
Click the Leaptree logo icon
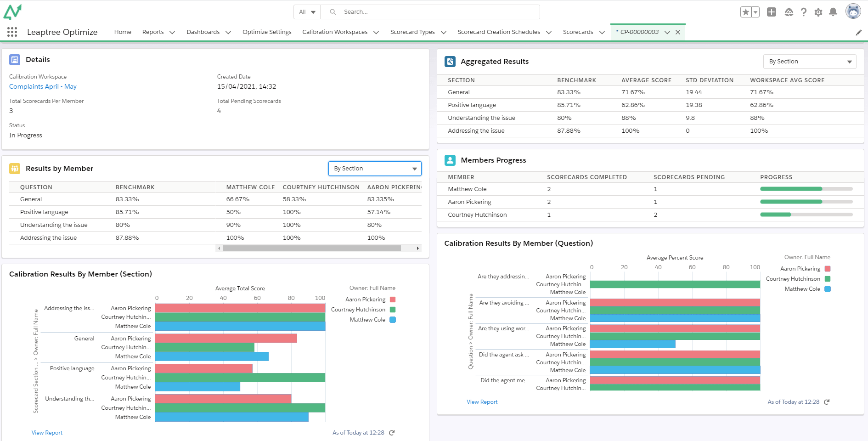pos(12,12)
